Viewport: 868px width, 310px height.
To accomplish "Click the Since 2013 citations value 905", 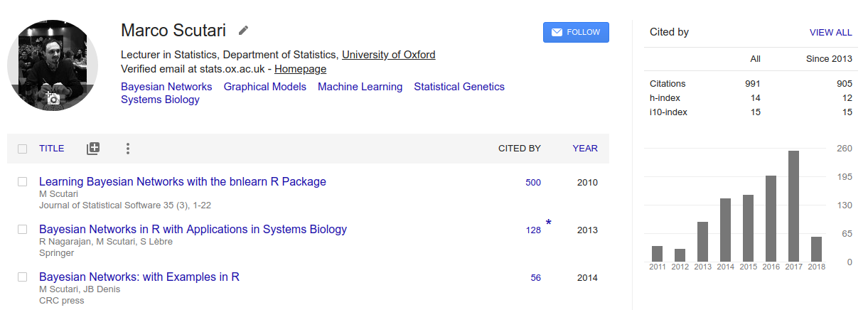I will (x=844, y=84).
